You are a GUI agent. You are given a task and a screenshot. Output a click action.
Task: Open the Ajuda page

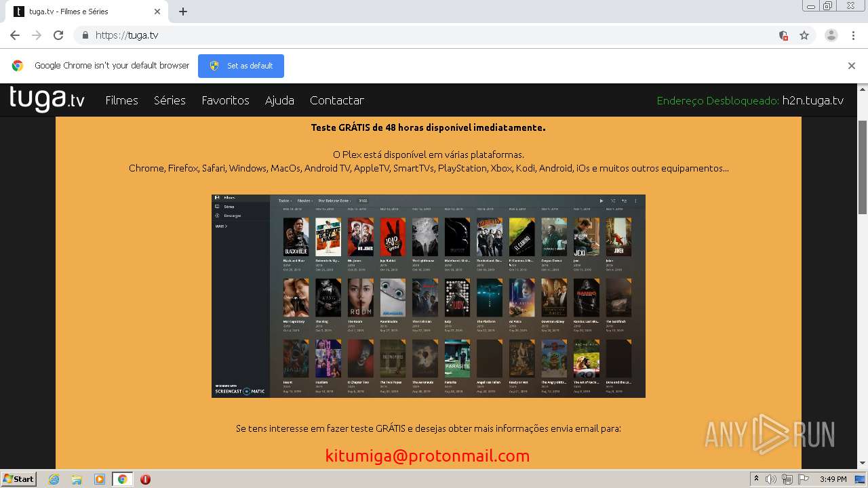[279, 100]
